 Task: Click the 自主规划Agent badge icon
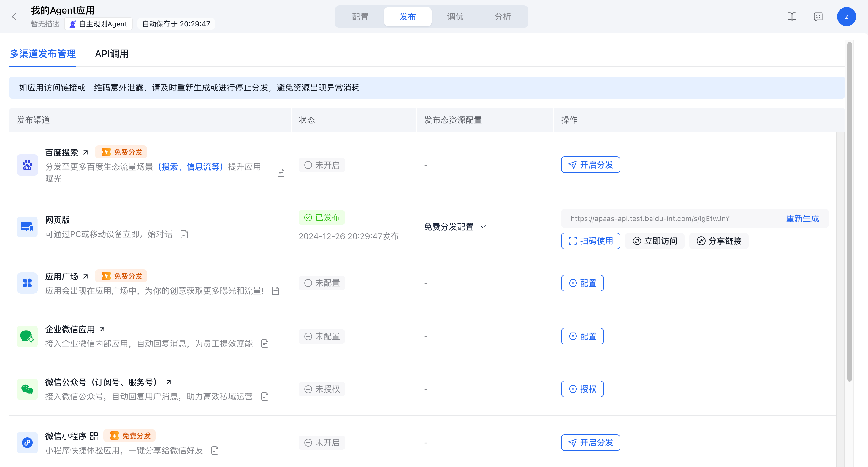coord(73,24)
